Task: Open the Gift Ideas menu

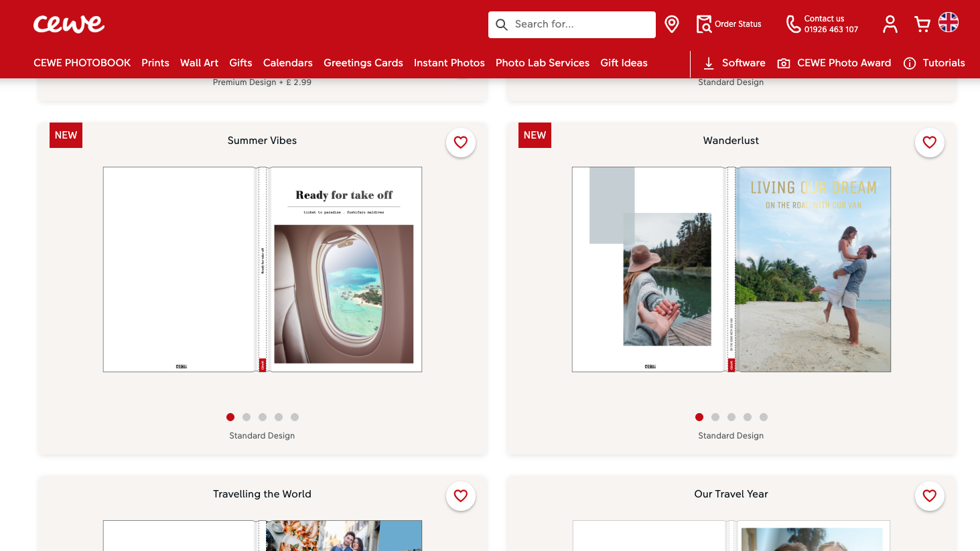Action: click(x=624, y=63)
